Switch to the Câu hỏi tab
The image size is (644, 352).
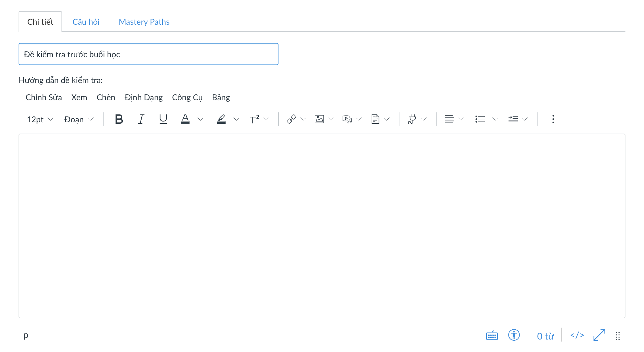tap(86, 22)
